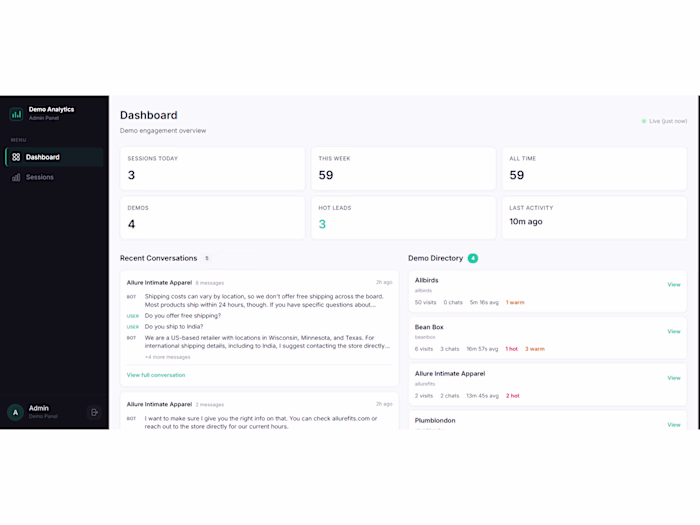Click the Demo Directory count badge
The image size is (700, 525).
473,258
